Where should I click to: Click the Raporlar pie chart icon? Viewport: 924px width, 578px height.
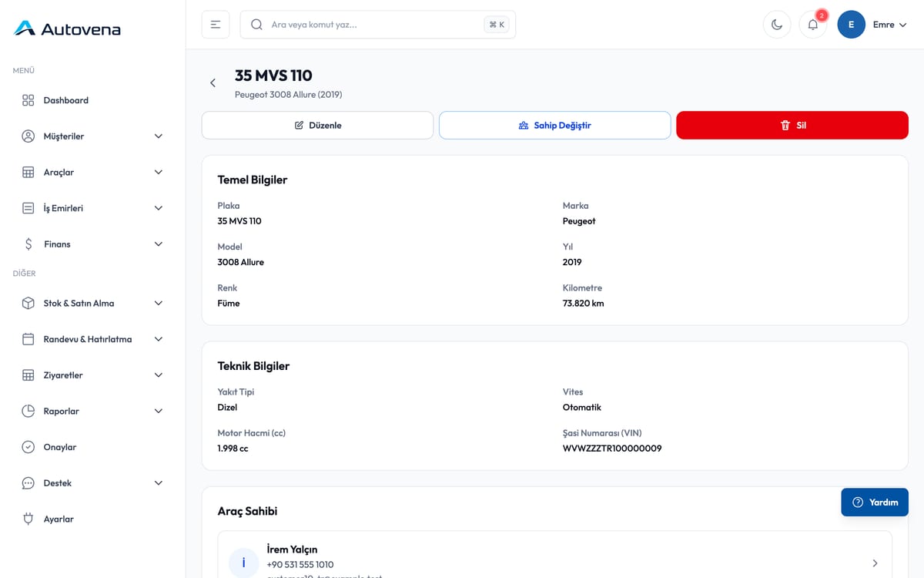[x=28, y=411]
